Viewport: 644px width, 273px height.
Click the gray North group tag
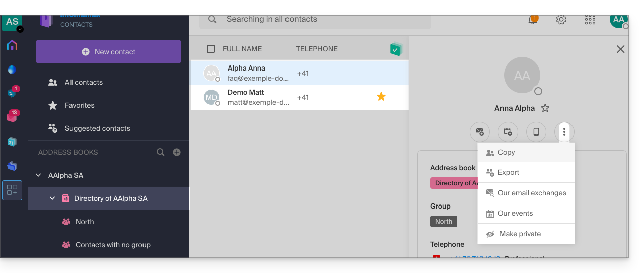444,221
